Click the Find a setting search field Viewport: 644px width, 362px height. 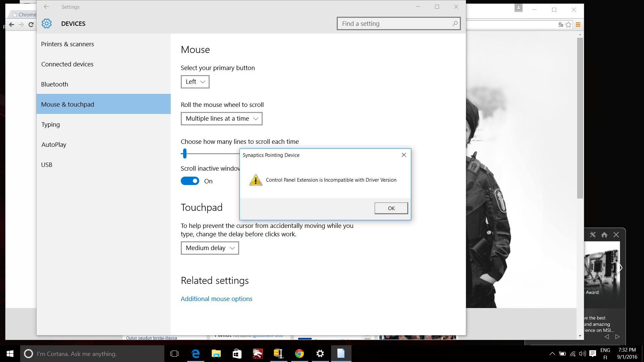(394, 23)
